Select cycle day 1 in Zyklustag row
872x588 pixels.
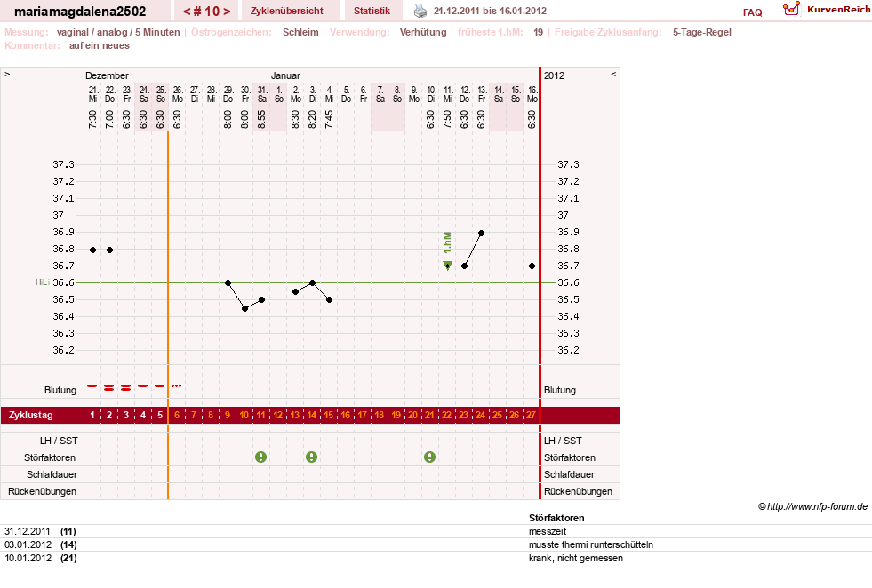(x=92, y=415)
